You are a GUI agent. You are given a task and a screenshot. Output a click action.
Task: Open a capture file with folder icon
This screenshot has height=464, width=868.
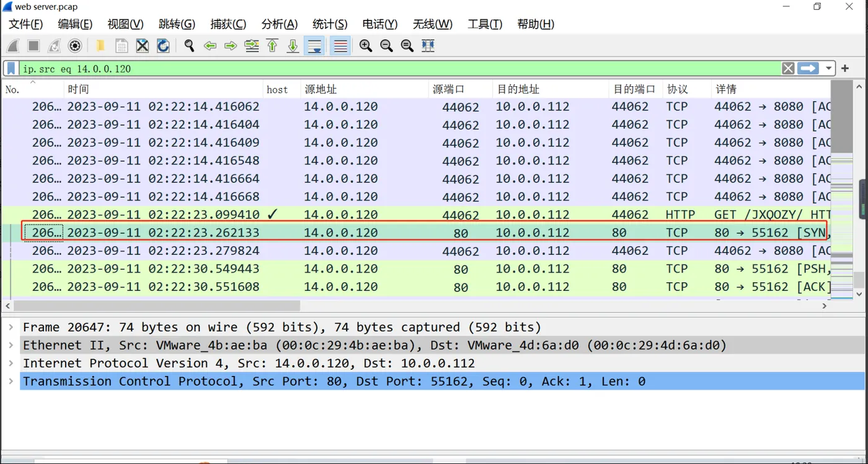pyautogui.click(x=100, y=46)
